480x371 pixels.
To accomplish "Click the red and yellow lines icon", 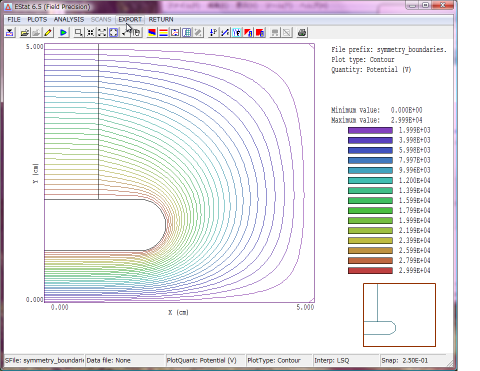I will tap(163, 33).
